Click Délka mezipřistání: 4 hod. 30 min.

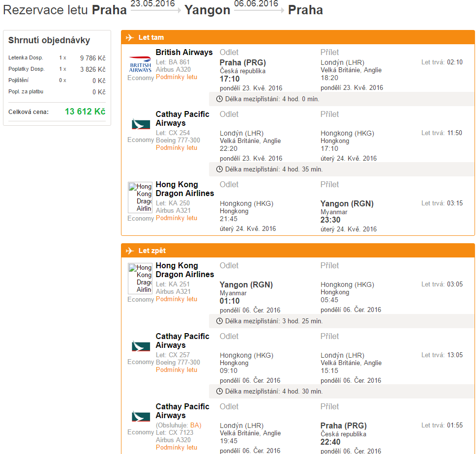click(274, 391)
